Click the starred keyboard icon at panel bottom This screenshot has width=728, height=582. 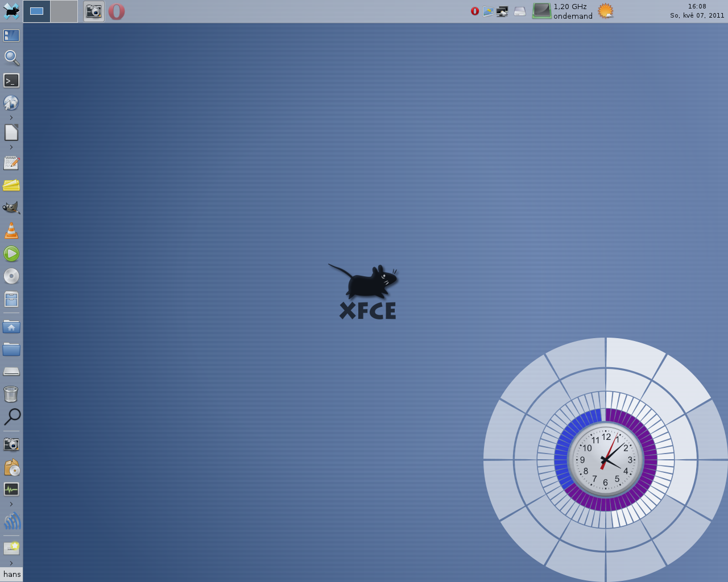(x=11, y=548)
